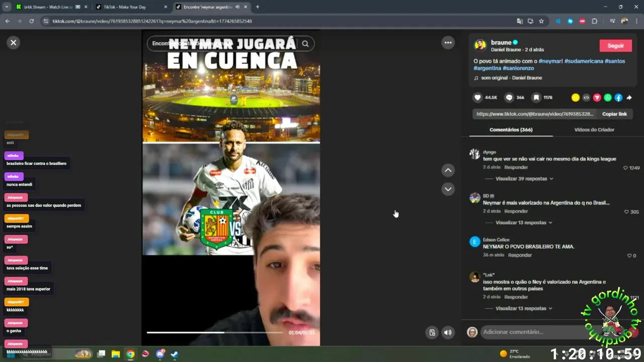This screenshot has height=362, width=644.
Task: Open a new browser tab
Action: 258,7
